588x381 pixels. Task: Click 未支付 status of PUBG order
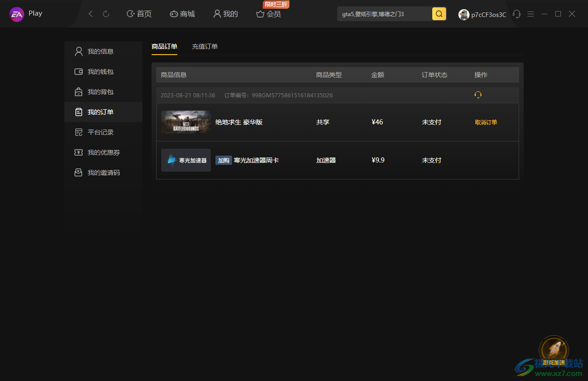pos(432,122)
